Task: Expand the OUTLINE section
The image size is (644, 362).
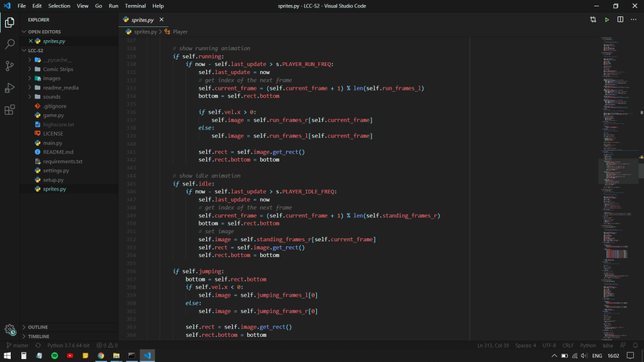Action: pos(38,327)
